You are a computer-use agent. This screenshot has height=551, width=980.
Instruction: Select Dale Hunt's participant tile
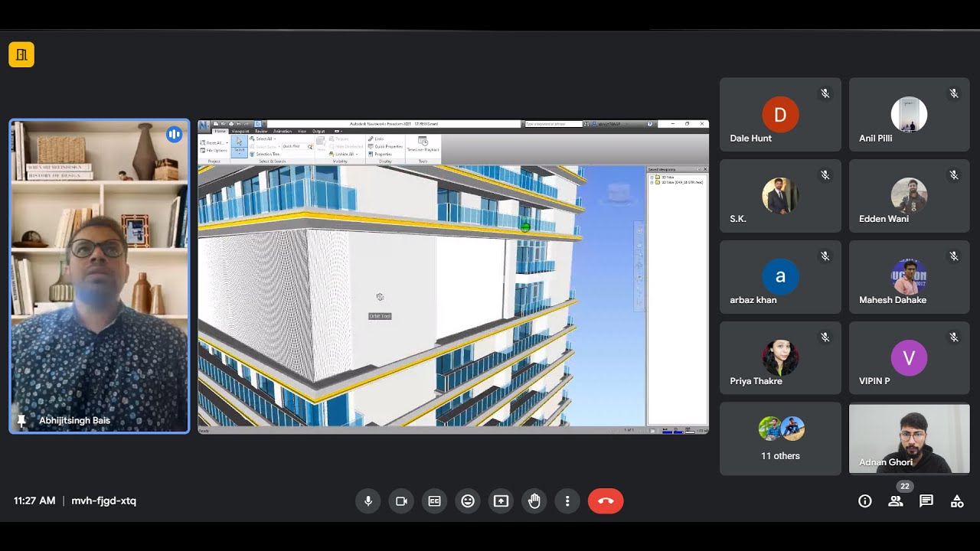point(780,114)
